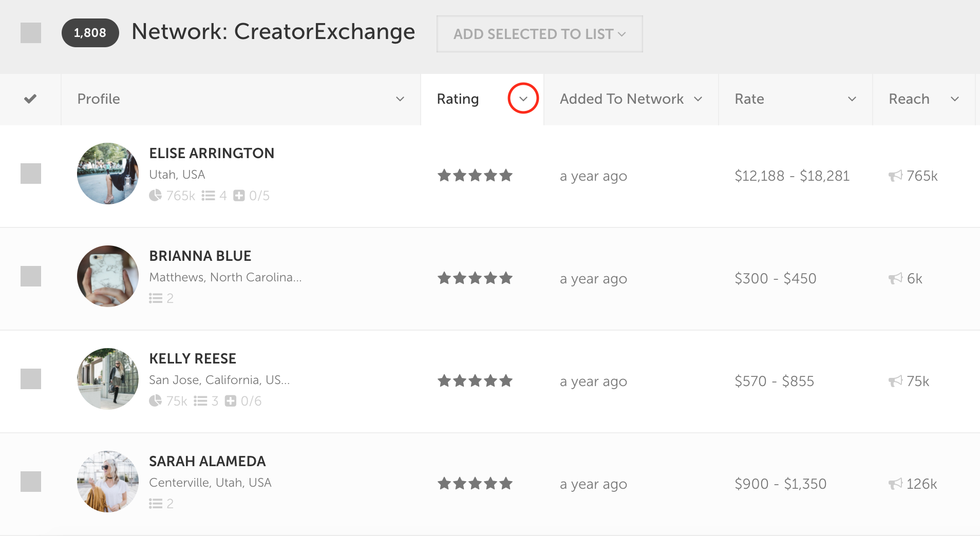
Task: Click the megaphone reach icon for Elise Arrington
Action: tap(895, 176)
